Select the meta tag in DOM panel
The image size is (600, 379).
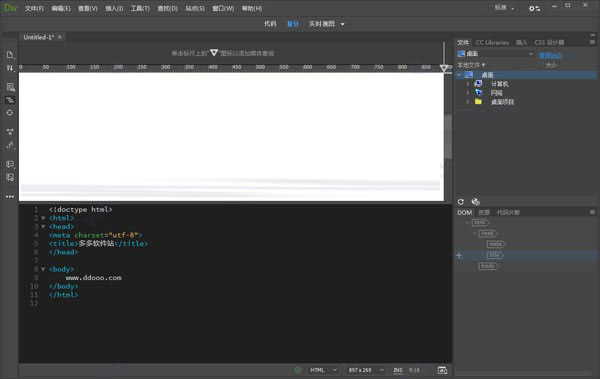point(495,244)
